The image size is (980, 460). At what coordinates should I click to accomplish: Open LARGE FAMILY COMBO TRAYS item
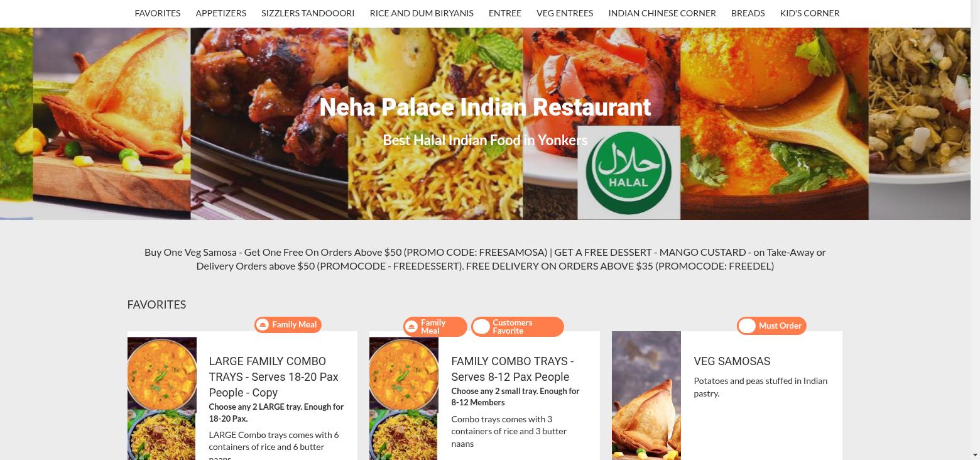click(274, 376)
